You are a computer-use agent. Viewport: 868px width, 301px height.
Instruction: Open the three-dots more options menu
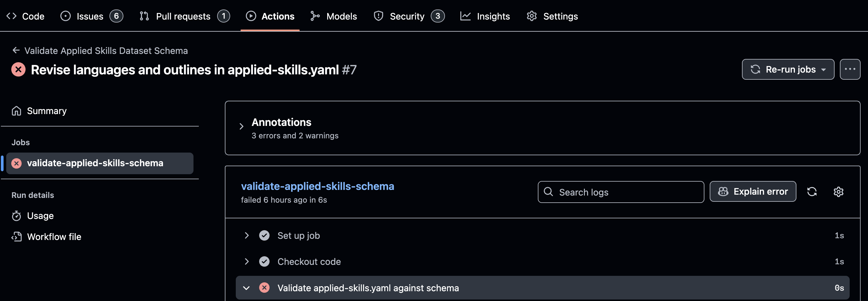coord(849,69)
